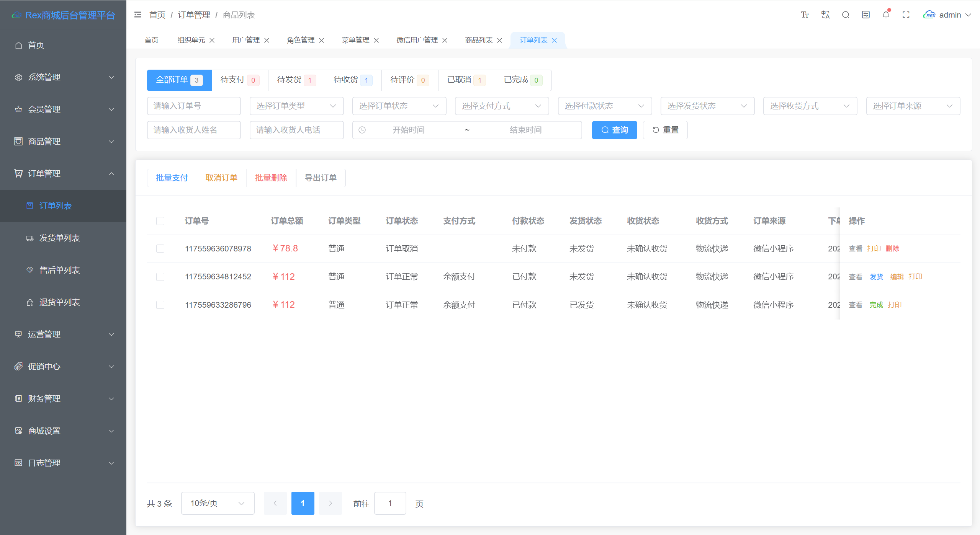Check the box for order 117559633286796
This screenshot has height=535, width=980.
click(x=160, y=305)
